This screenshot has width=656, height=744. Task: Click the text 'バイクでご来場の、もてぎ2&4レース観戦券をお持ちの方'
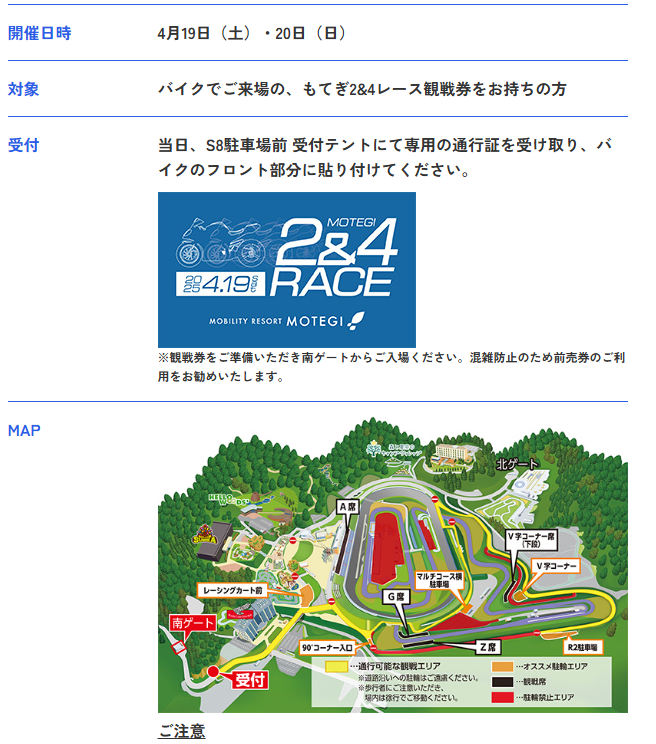362,89
